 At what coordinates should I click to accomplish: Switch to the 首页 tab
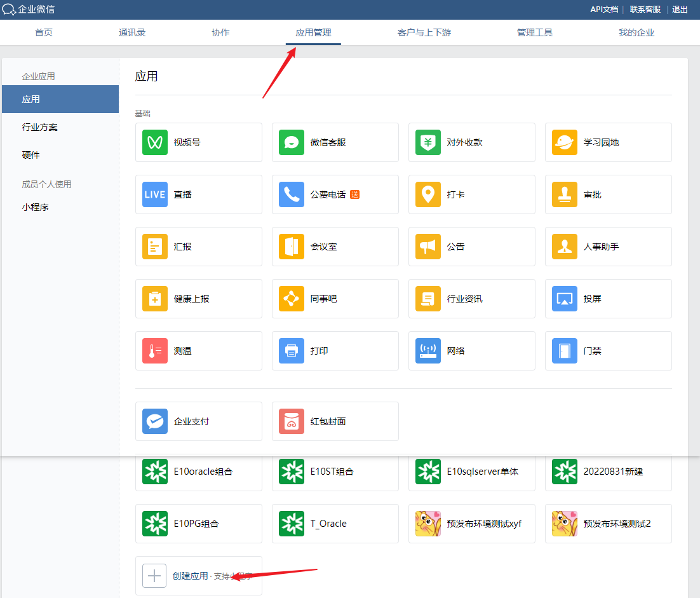pos(44,32)
